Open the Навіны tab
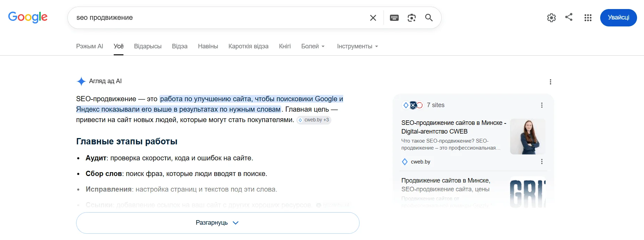The image size is (644, 240). [x=208, y=46]
